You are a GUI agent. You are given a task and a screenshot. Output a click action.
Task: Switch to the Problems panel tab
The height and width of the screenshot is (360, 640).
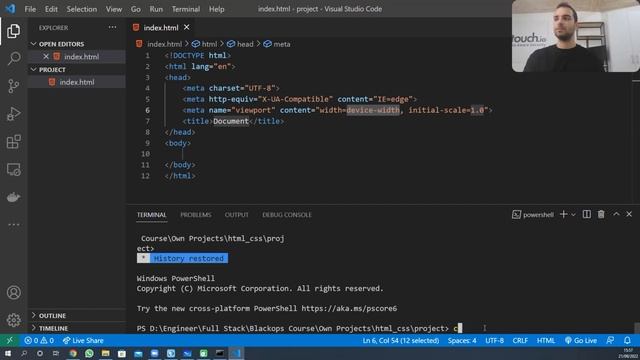tap(196, 215)
